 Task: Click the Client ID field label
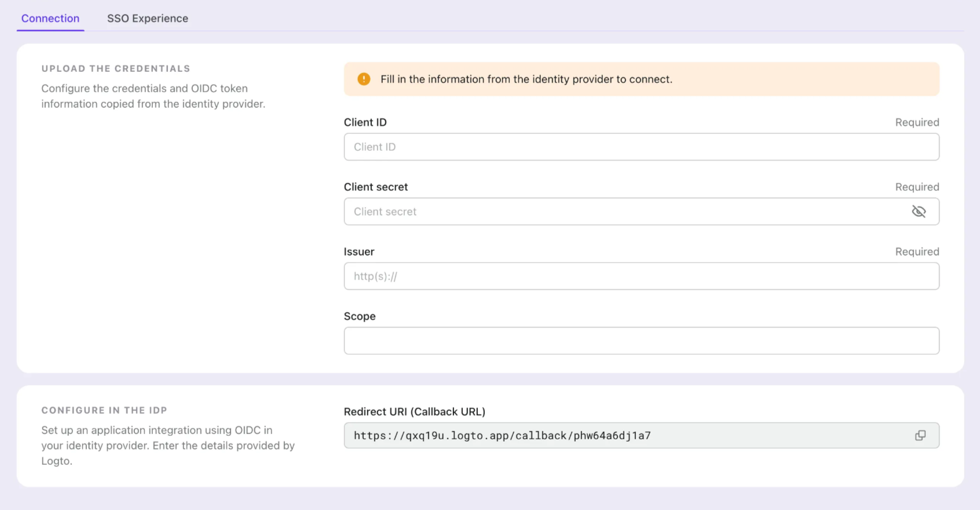pyautogui.click(x=365, y=122)
